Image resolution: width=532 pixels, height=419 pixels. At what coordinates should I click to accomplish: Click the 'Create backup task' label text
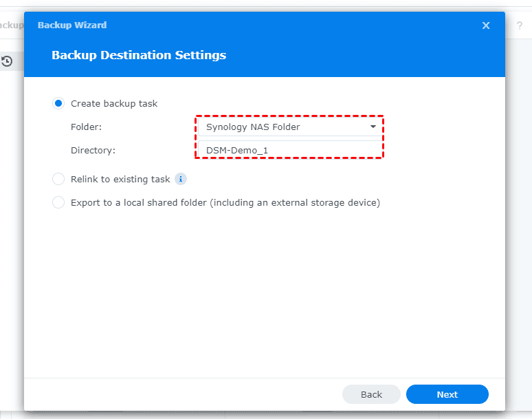point(114,103)
